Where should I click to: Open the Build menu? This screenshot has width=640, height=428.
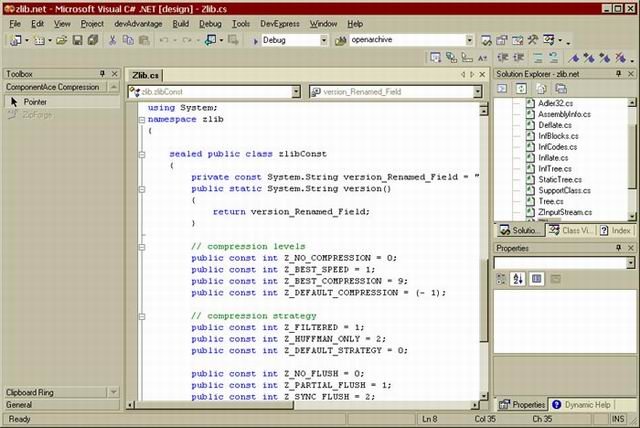(x=180, y=23)
